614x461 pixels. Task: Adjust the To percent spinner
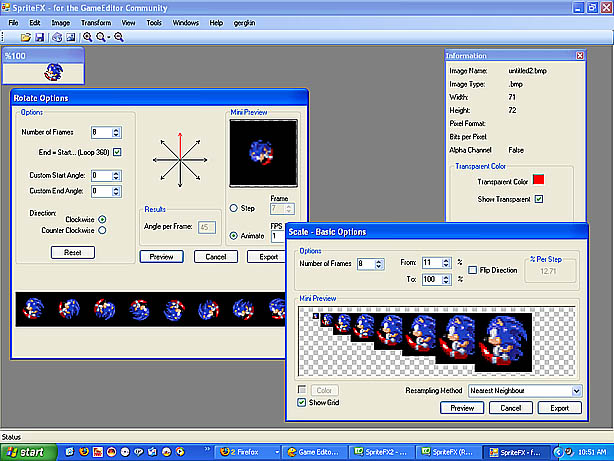[446, 279]
